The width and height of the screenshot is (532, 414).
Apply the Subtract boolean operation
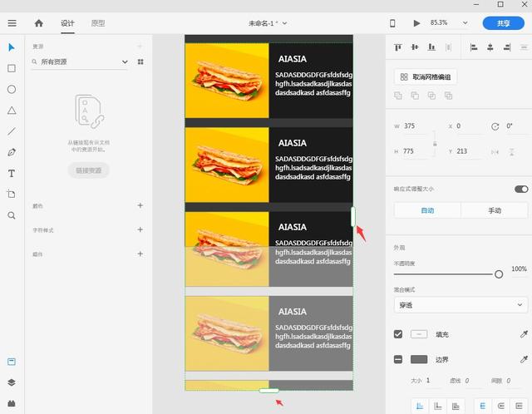pyautogui.click(x=415, y=96)
